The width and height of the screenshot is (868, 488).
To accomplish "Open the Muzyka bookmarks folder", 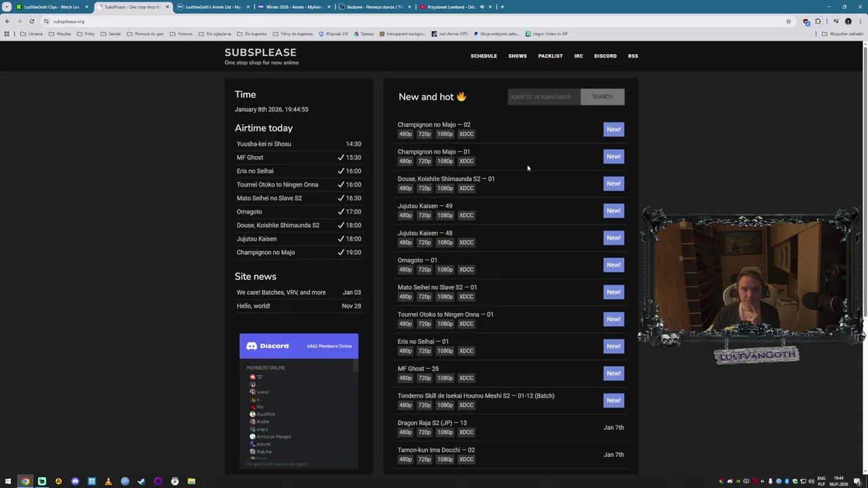I will coord(60,34).
